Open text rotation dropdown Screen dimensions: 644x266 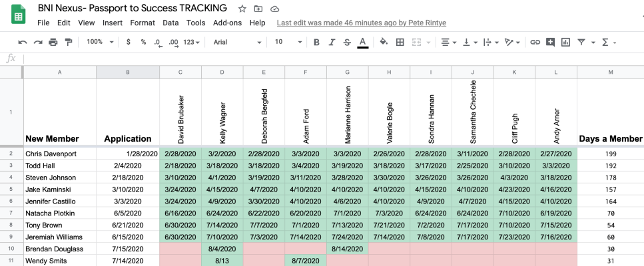click(x=513, y=42)
